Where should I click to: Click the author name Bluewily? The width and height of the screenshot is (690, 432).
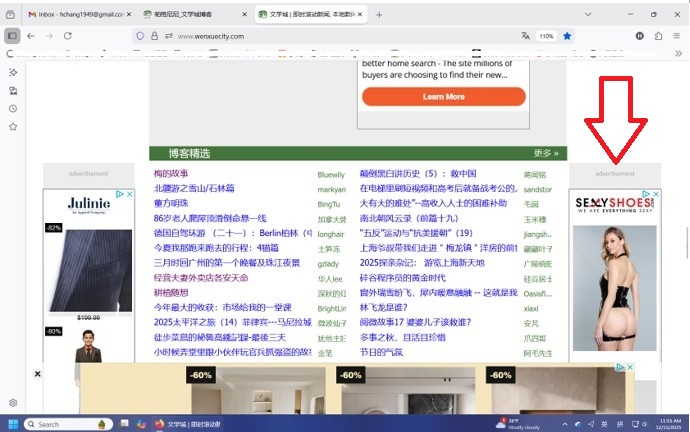[330, 175]
